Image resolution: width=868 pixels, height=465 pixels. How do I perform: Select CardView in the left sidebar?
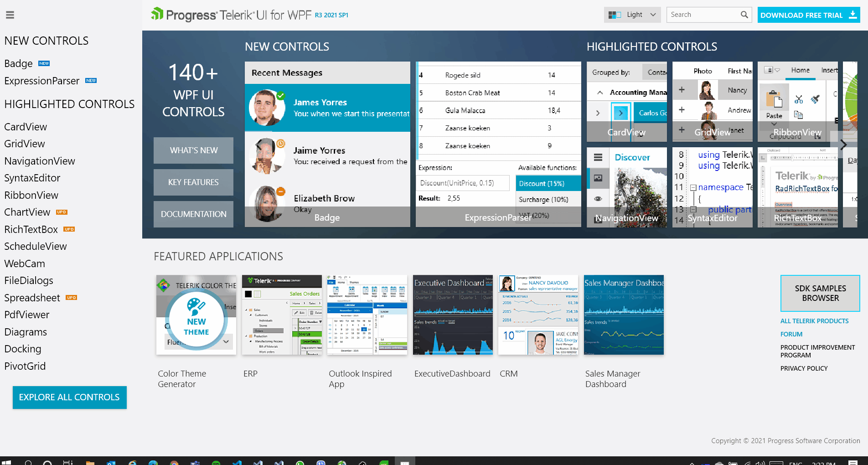(x=26, y=127)
